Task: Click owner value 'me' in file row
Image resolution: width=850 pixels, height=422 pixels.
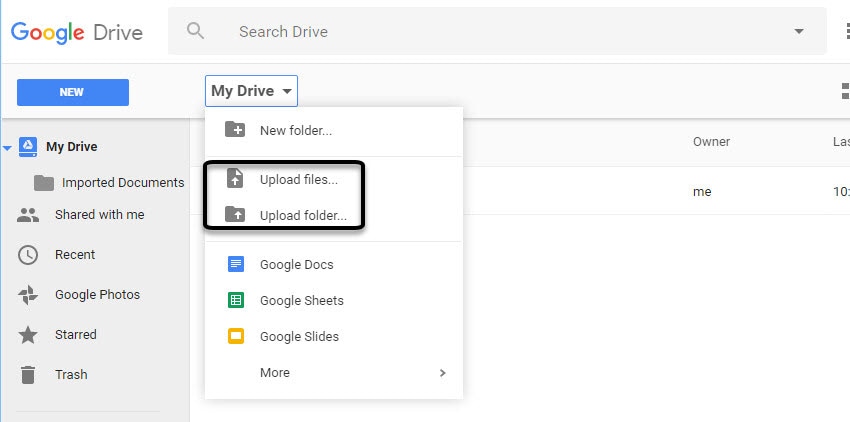Action: (702, 191)
